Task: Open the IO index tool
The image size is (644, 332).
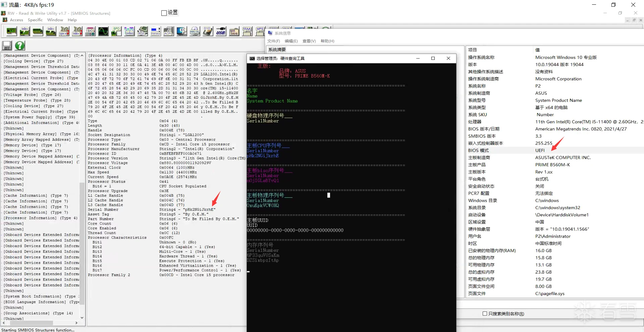Action: click(77, 31)
